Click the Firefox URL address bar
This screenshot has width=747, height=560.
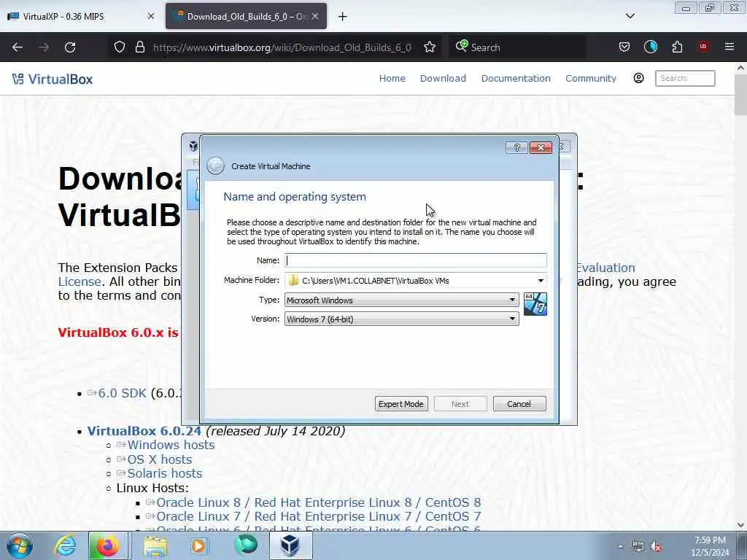[x=282, y=47]
